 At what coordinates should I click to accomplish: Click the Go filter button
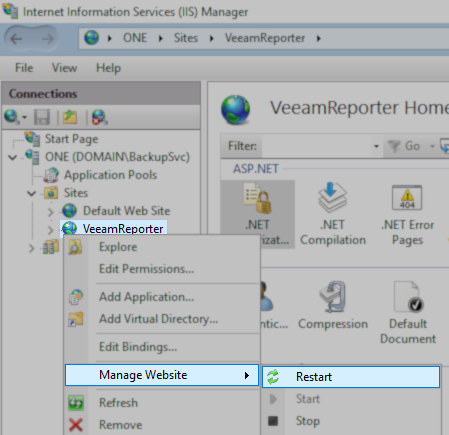click(x=404, y=146)
